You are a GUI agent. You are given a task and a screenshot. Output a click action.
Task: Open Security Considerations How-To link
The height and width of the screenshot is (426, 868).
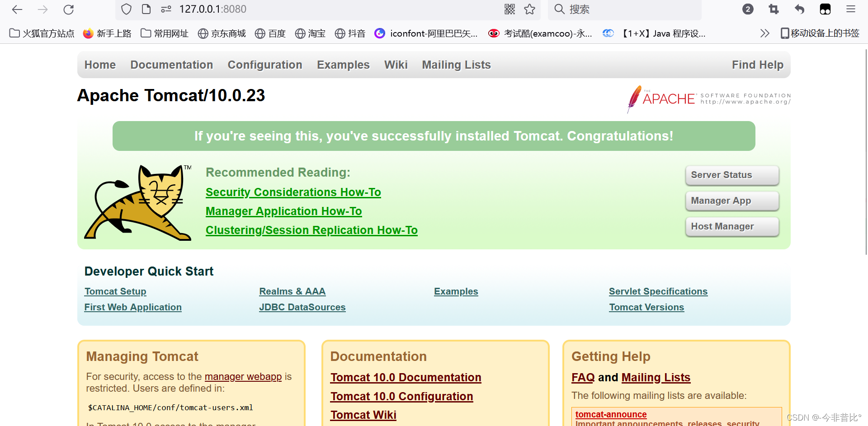click(x=293, y=192)
